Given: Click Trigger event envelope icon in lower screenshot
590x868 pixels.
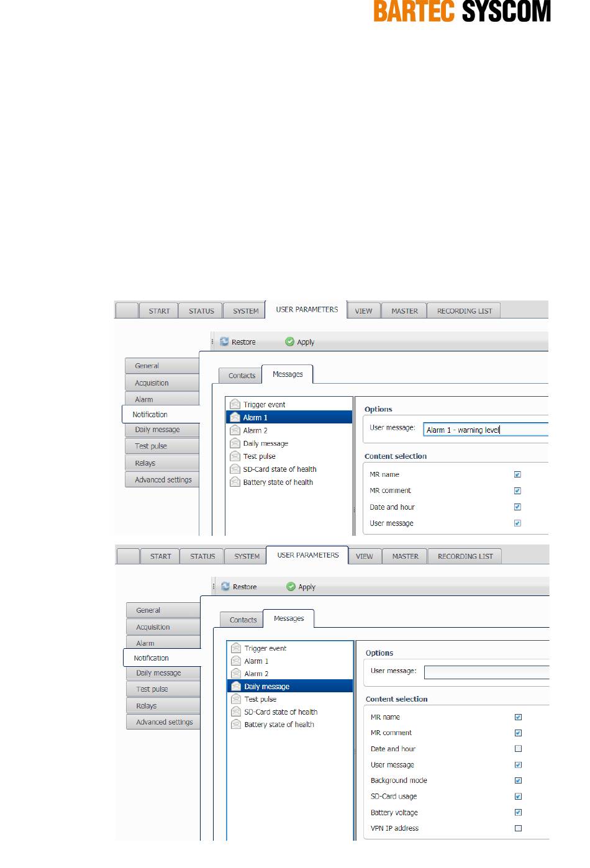Looking at the screenshot, I should (236, 648).
